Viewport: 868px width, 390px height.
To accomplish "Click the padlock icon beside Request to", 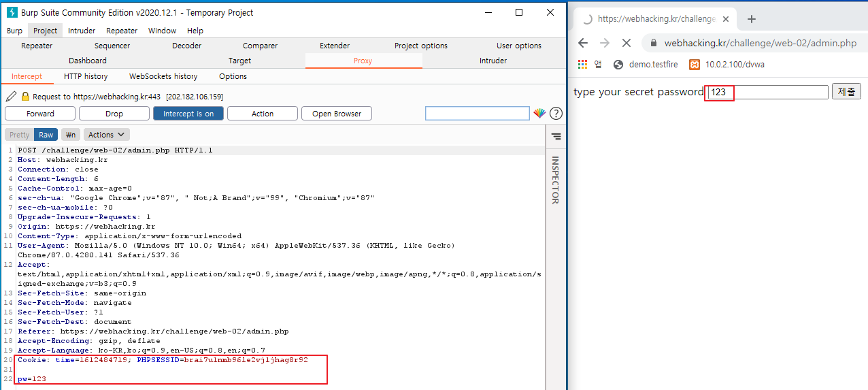I will tap(25, 97).
